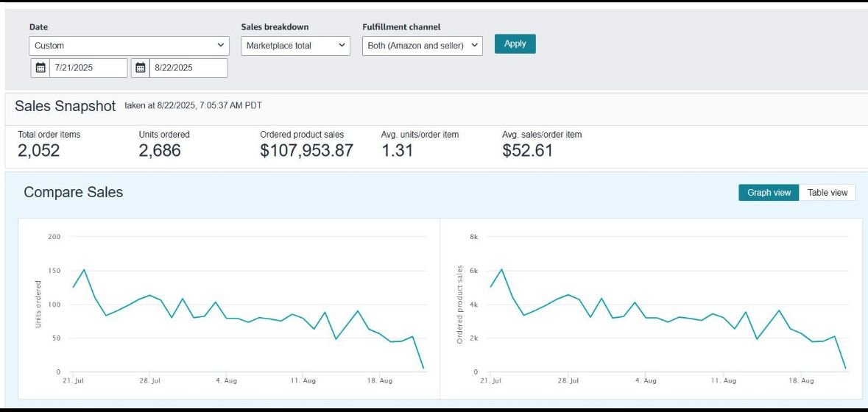
Task: Click into the 7/21/2025 start date field
Action: pyautogui.click(x=88, y=68)
